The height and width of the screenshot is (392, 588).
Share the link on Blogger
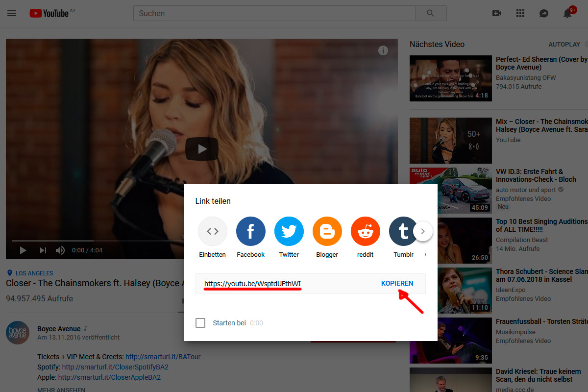(327, 237)
